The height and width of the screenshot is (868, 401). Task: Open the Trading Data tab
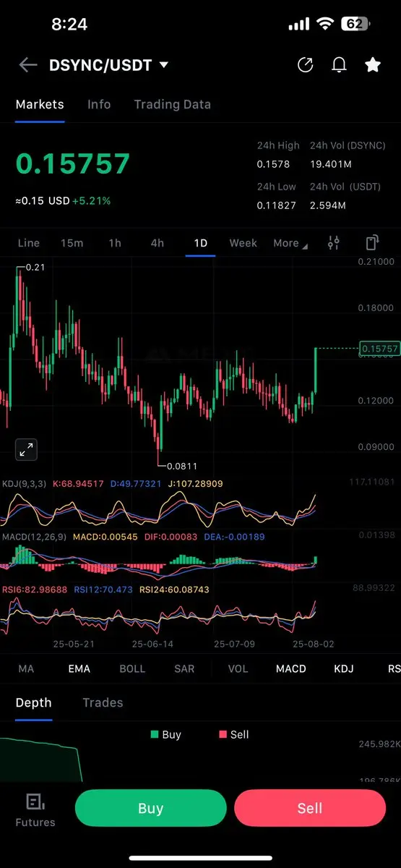tap(173, 104)
